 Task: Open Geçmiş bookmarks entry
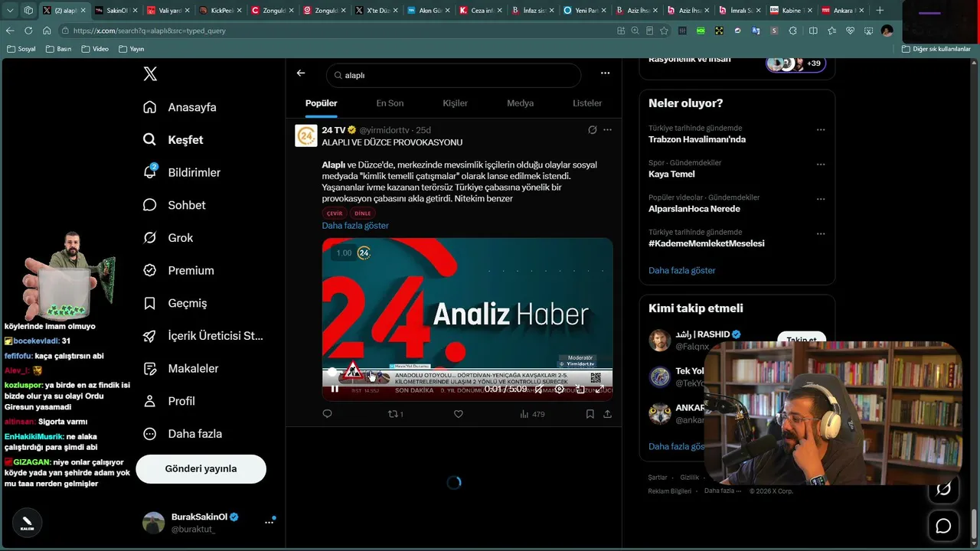click(175, 303)
